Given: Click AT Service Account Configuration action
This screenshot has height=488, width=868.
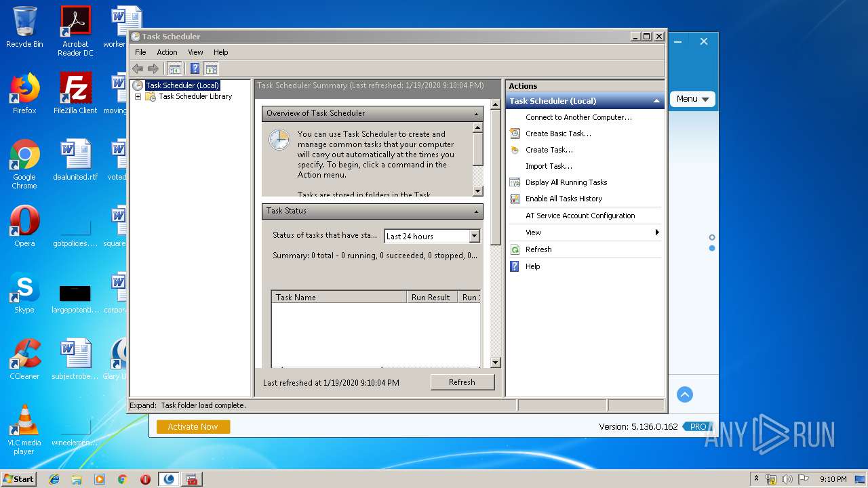Looking at the screenshot, I should click(x=580, y=216).
